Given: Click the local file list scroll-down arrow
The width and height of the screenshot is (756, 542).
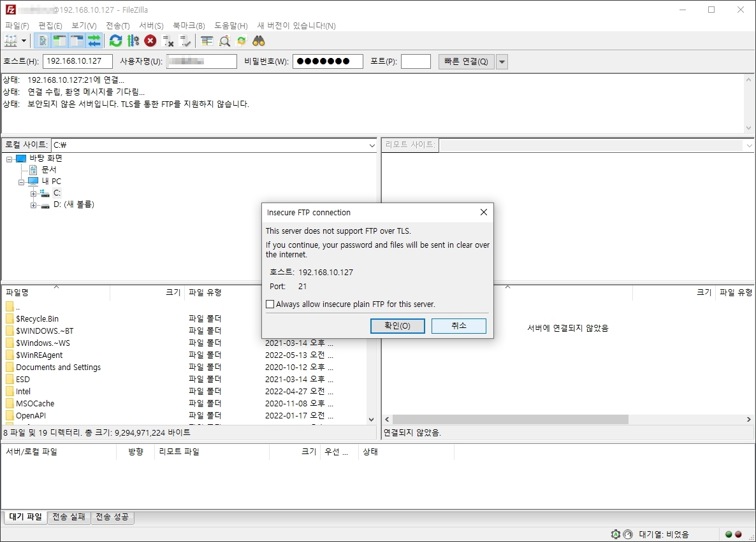Looking at the screenshot, I should (x=371, y=420).
